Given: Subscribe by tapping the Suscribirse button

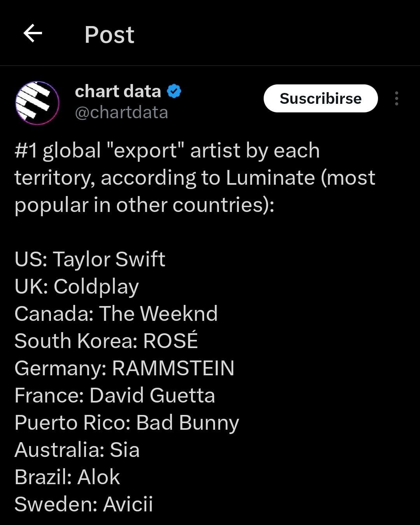Looking at the screenshot, I should coord(320,98).
